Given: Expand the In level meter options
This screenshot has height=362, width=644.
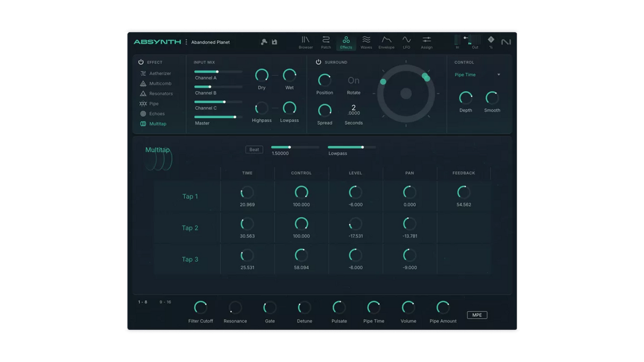Looking at the screenshot, I should point(457,42).
